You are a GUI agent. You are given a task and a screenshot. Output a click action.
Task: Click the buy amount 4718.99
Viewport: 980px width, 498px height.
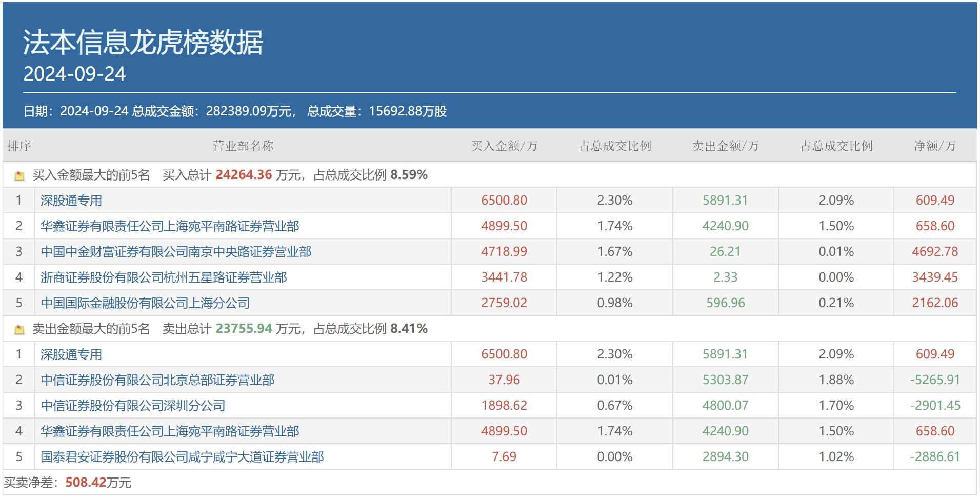pos(504,252)
